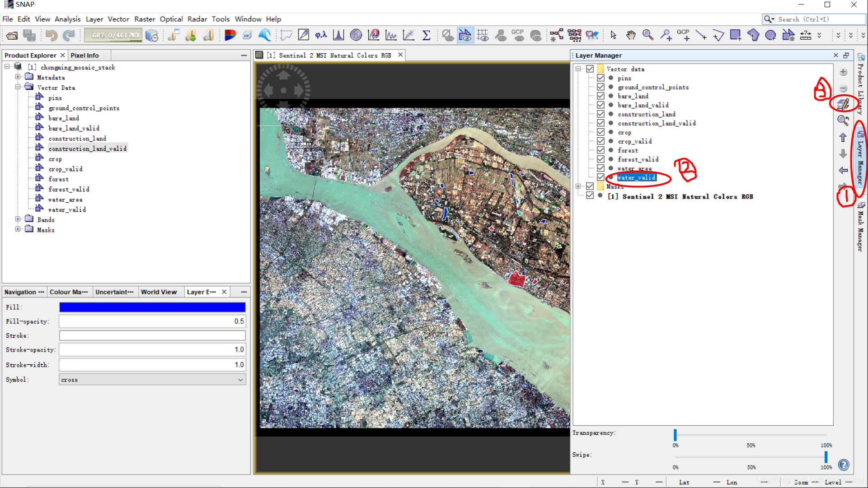The height and width of the screenshot is (488, 868).
Task: Click the Stroke-width value field
Action: pos(152,365)
